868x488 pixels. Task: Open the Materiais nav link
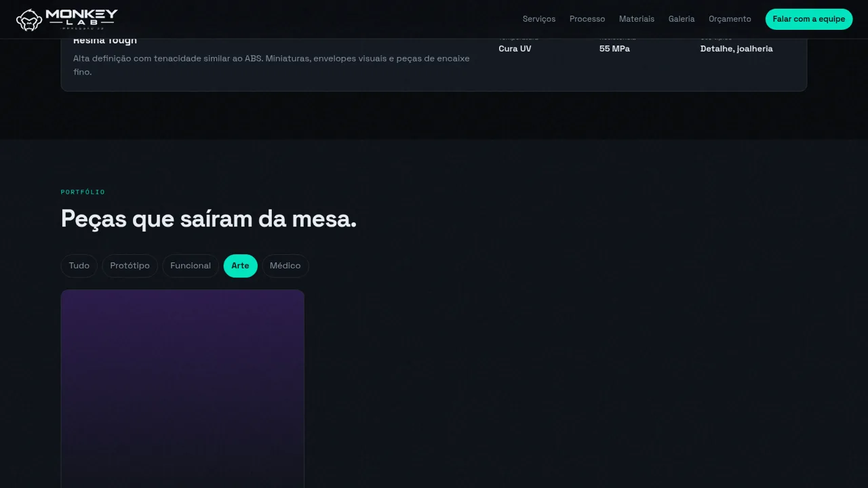point(637,19)
